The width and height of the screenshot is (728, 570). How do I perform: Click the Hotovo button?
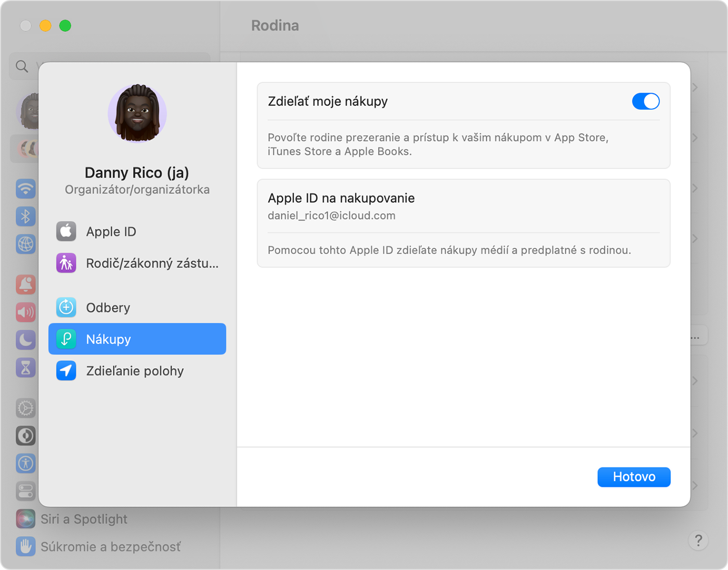[x=633, y=477]
